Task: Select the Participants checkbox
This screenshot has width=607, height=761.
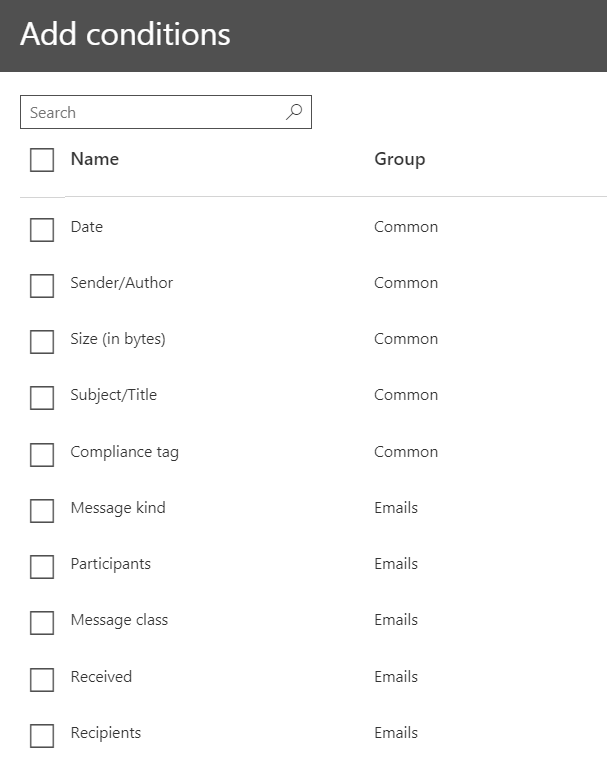Action: [x=42, y=566]
